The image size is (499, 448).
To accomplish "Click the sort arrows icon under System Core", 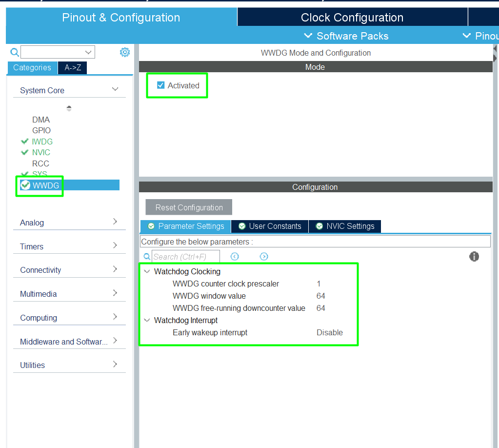I will 69,108.
